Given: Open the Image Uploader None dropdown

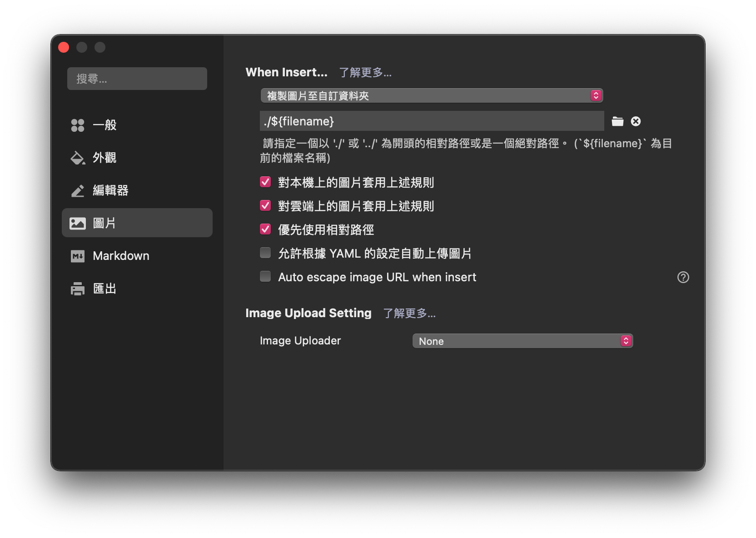Looking at the screenshot, I should (523, 341).
